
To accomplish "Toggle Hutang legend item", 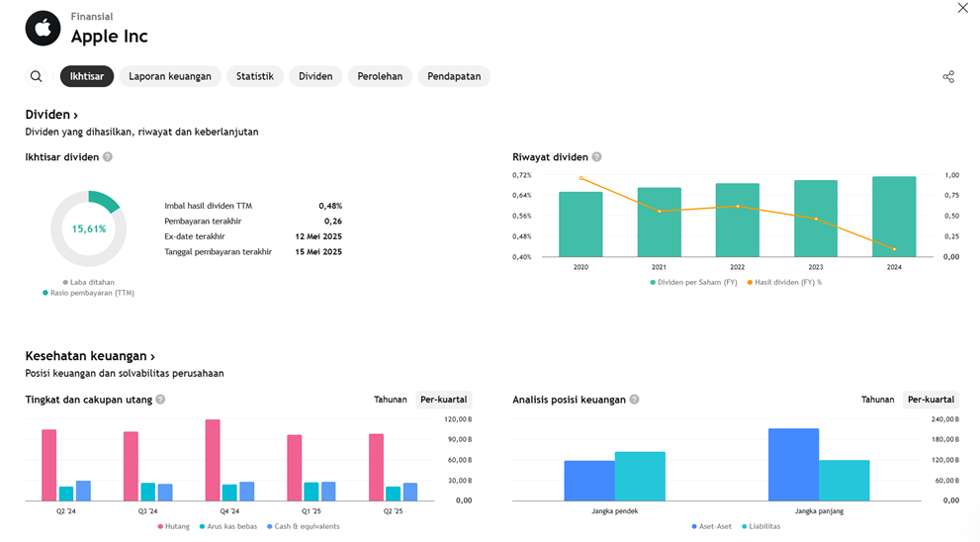I will (x=174, y=526).
